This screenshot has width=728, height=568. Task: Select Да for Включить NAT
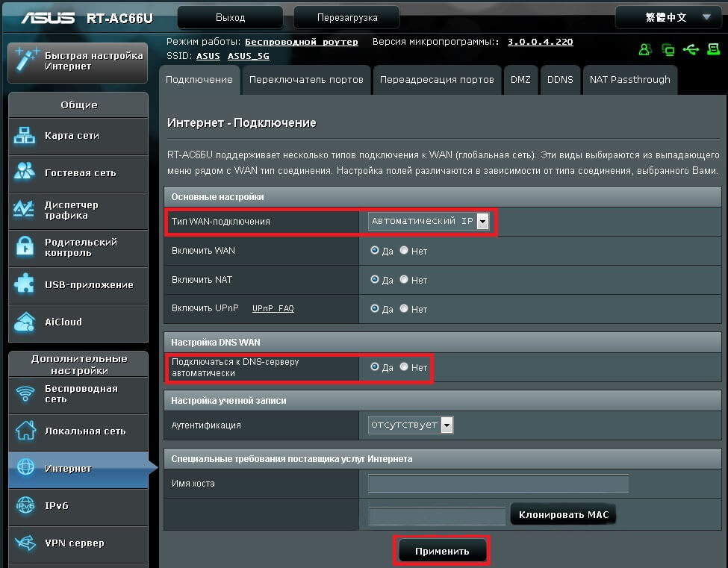(375, 279)
